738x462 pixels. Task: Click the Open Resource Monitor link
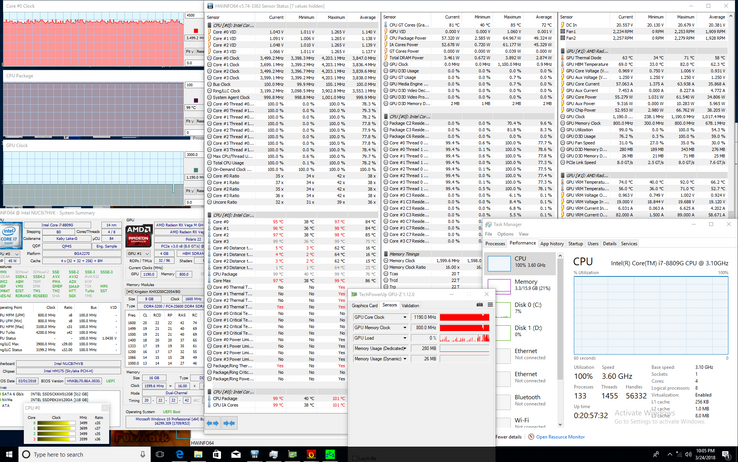pos(560,437)
